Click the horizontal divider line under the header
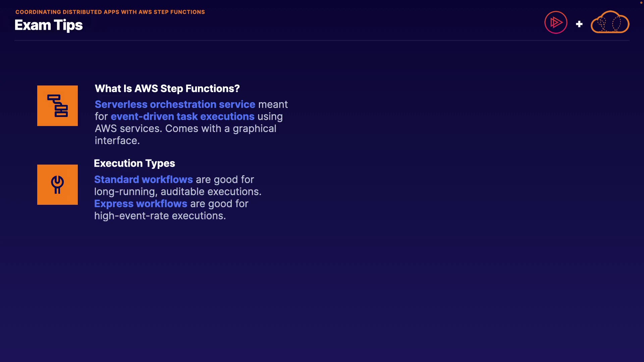This screenshot has height=362, width=644. 322,41
